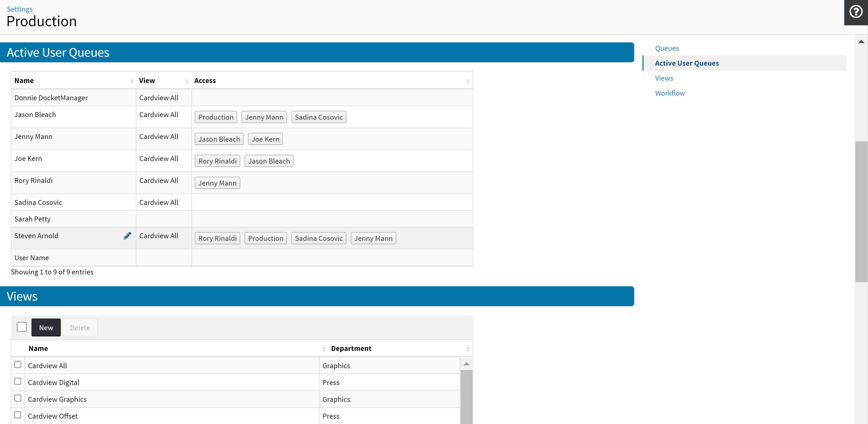This screenshot has width=868, height=424.
Task: Check the Cardview All checkbox
Action: pyautogui.click(x=18, y=365)
